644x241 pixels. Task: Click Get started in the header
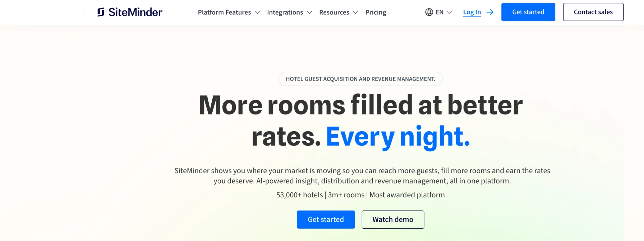tap(528, 12)
